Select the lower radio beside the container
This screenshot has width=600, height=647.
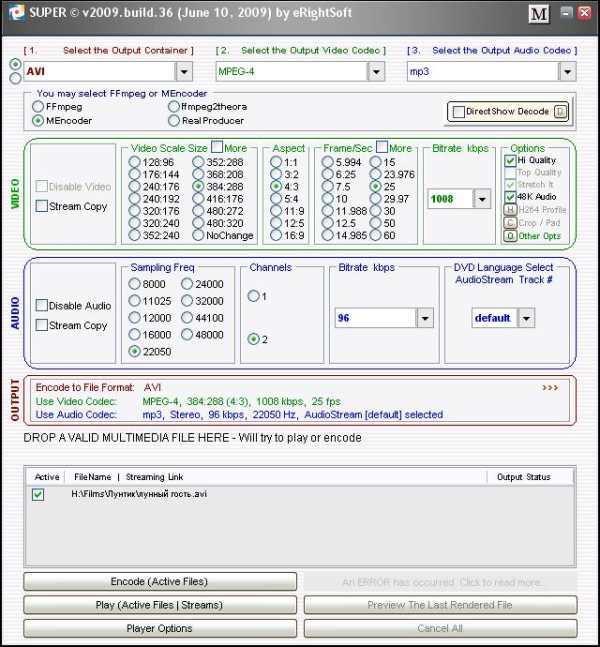(x=15, y=78)
